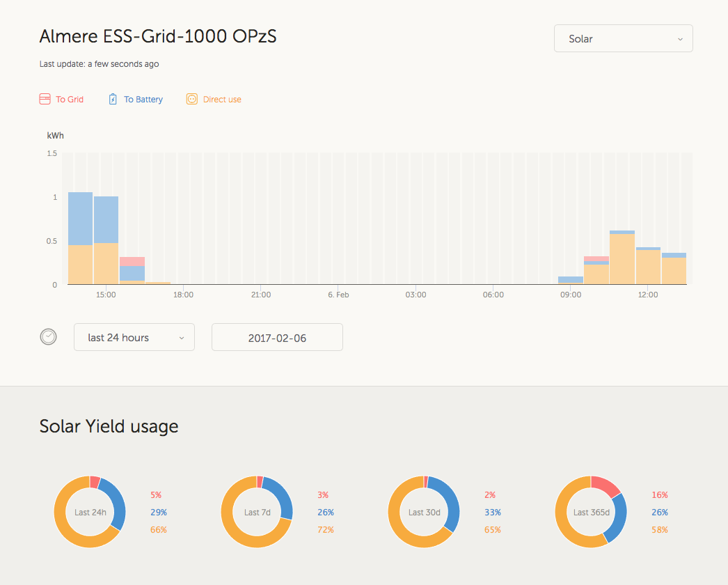
Task: Click the Last 30d donut chart
Action: coord(424,512)
